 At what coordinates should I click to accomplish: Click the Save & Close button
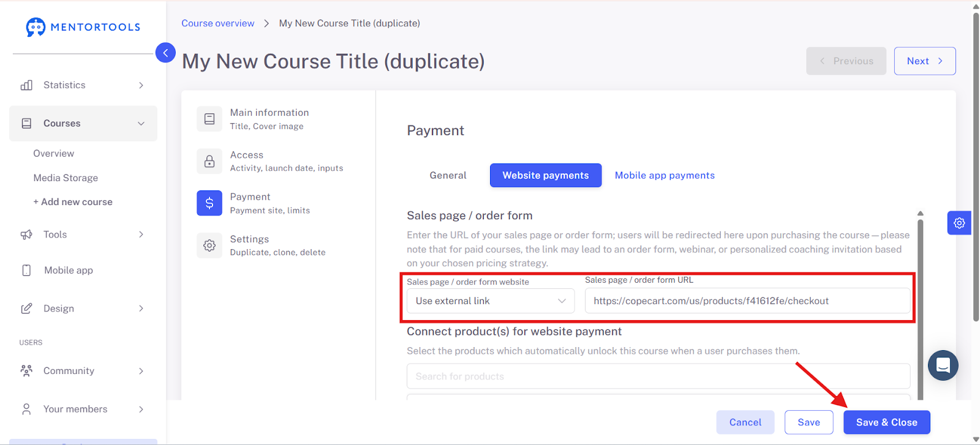(886, 422)
